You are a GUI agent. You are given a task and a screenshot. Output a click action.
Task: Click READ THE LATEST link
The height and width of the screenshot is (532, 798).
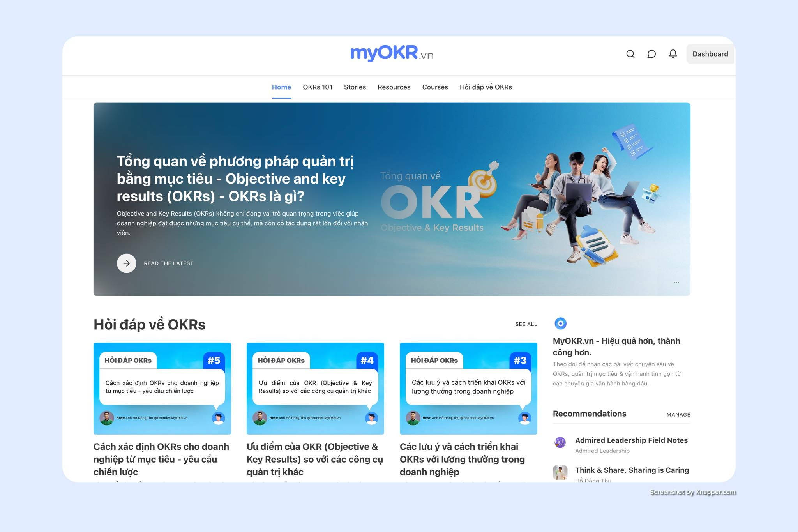(x=169, y=263)
